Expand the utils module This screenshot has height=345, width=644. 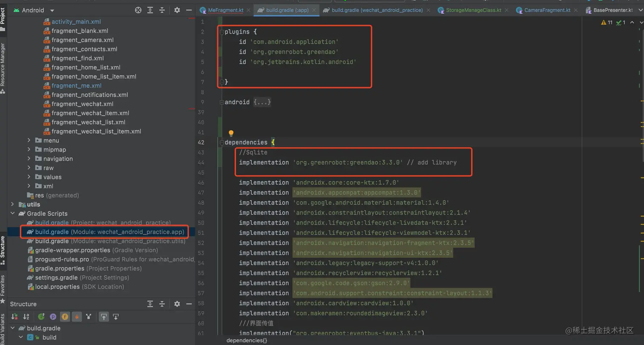(12, 204)
